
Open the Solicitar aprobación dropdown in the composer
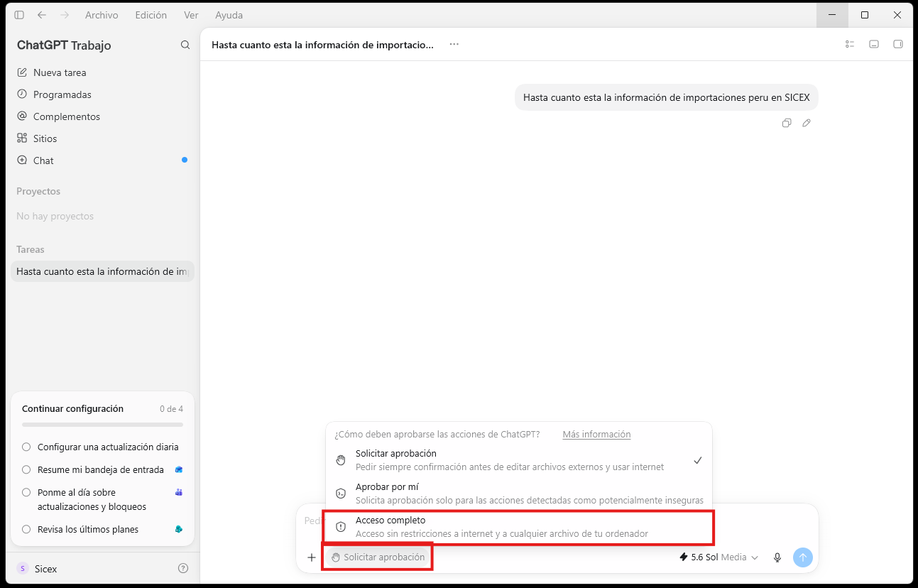(378, 557)
